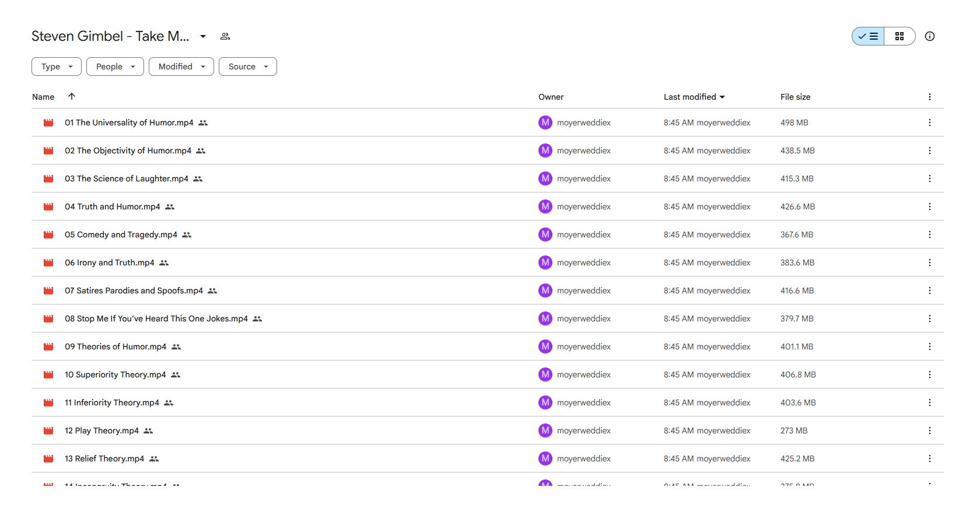The width and height of the screenshot is (980, 518).
Task: Open more actions for 08 Stop Me If You've Heard
Action: point(930,318)
